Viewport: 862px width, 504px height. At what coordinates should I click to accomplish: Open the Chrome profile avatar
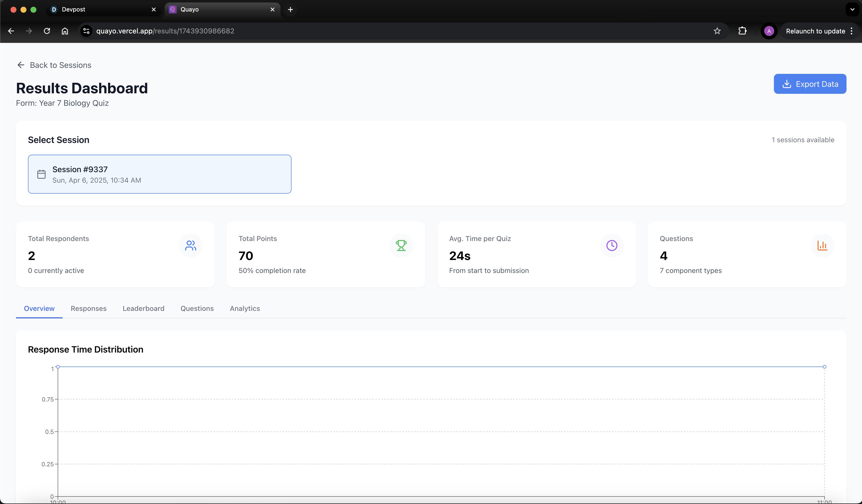(769, 31)
